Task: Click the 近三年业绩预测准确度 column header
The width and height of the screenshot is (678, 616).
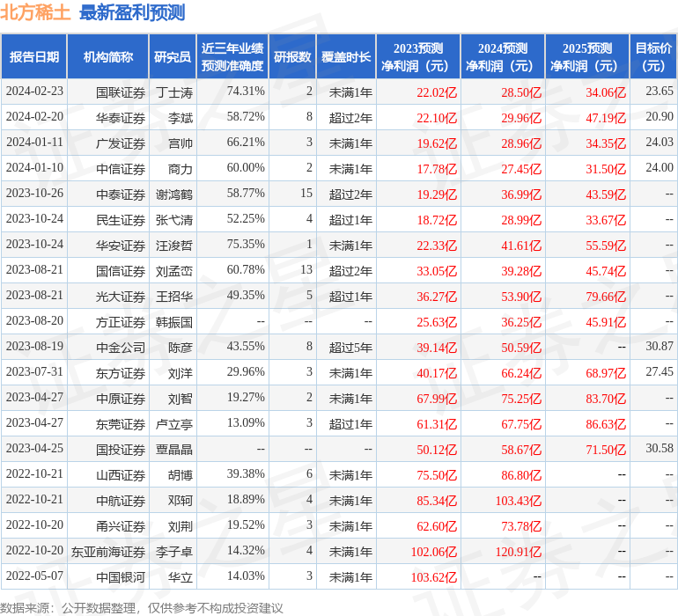Action: point(232,57)
